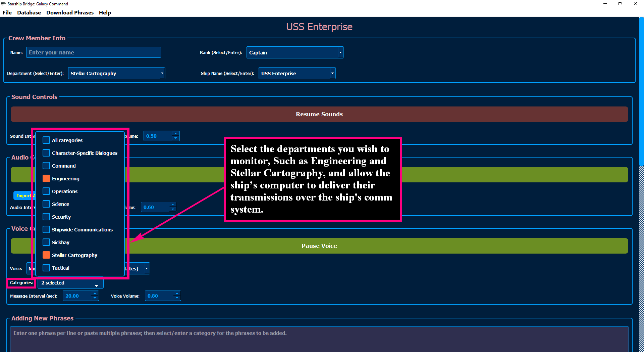The width and height of the screenshot is (644, 352).
Task: Expand the Ship Name dropdown
Action: tap(332, 73)
